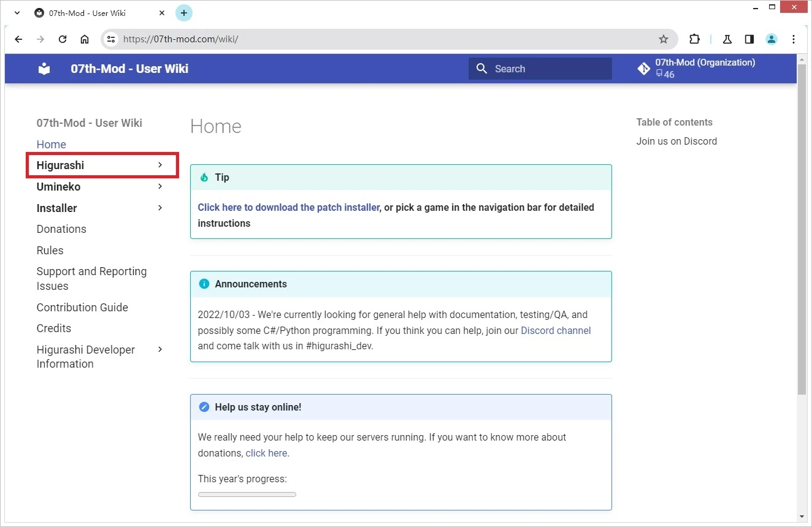Bookmark this page with the star icon
Viewport: 812px width, 527px height.
coord(663,39)
